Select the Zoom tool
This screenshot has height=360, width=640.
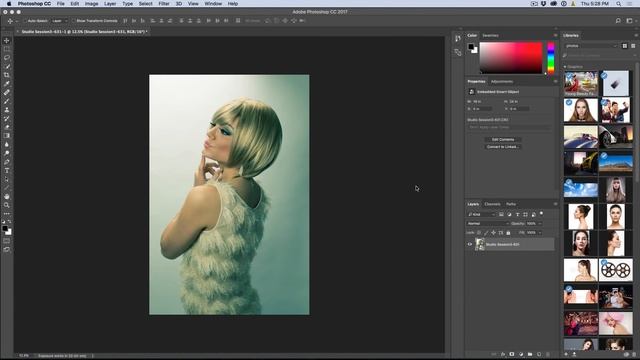click(7, 205)
